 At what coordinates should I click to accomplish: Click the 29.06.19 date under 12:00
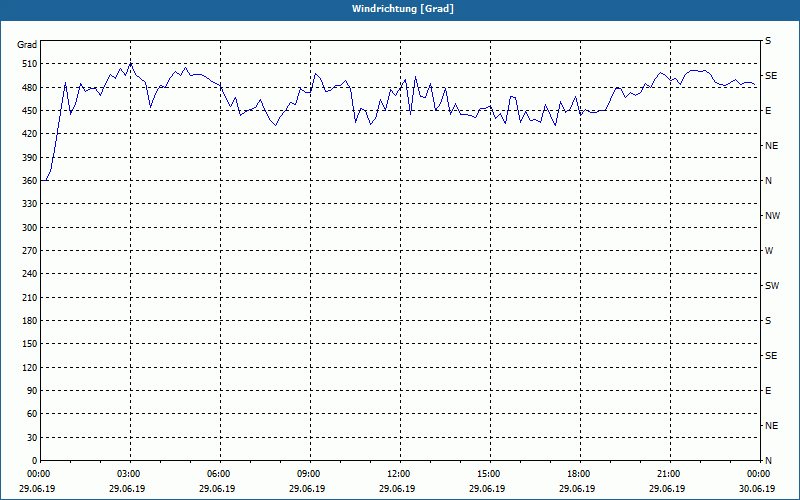[397, 488]
